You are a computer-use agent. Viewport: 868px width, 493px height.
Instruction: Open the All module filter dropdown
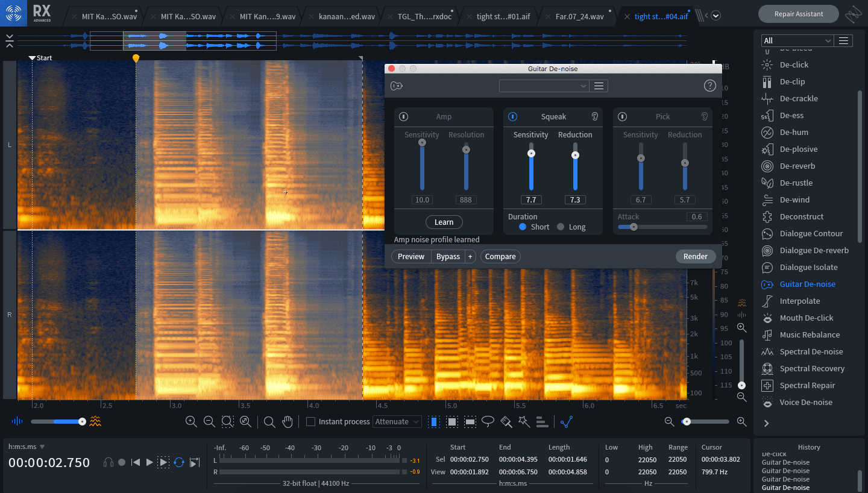tap(797, 40)
